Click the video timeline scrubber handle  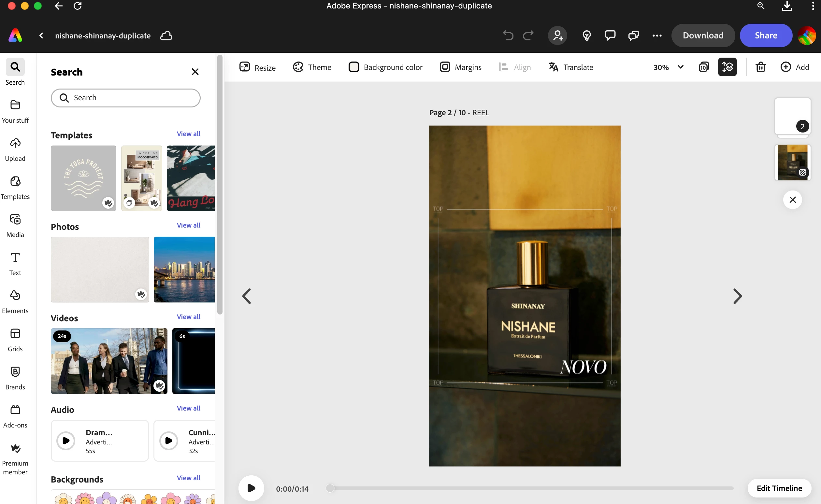330,488
